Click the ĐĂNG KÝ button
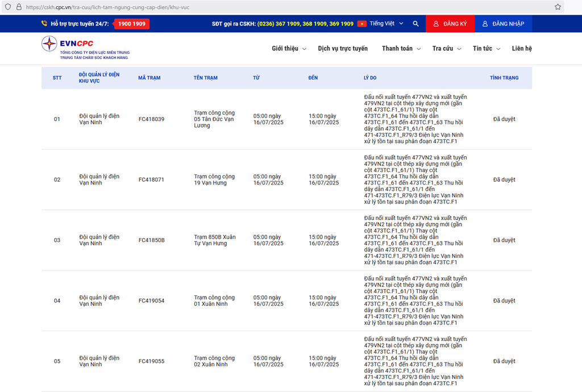 450,24
